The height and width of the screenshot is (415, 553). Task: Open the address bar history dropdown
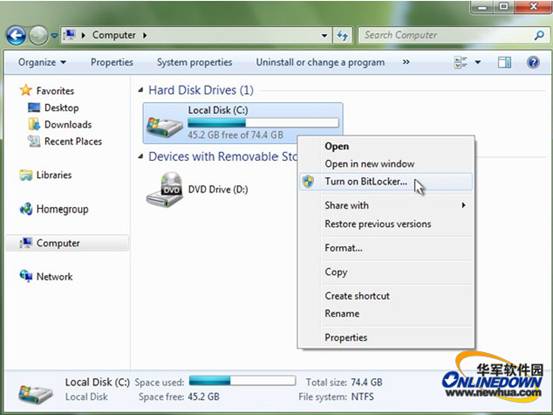coord(324,35)
